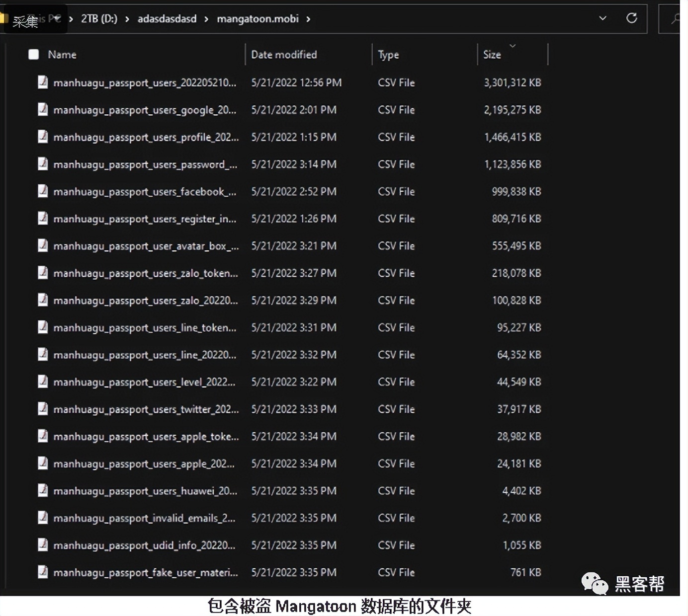Select the manhuagu_passport_udid_info file icon
688x616 pixels.
point(43,545)
